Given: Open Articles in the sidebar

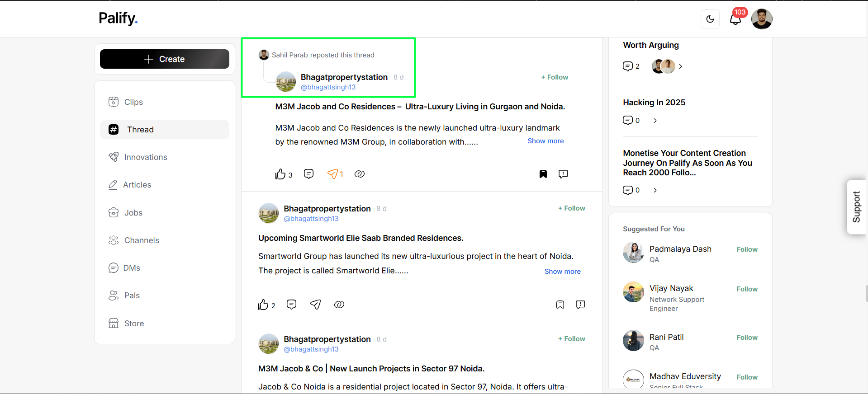Looking at the screenshot, I should [165, 185].
